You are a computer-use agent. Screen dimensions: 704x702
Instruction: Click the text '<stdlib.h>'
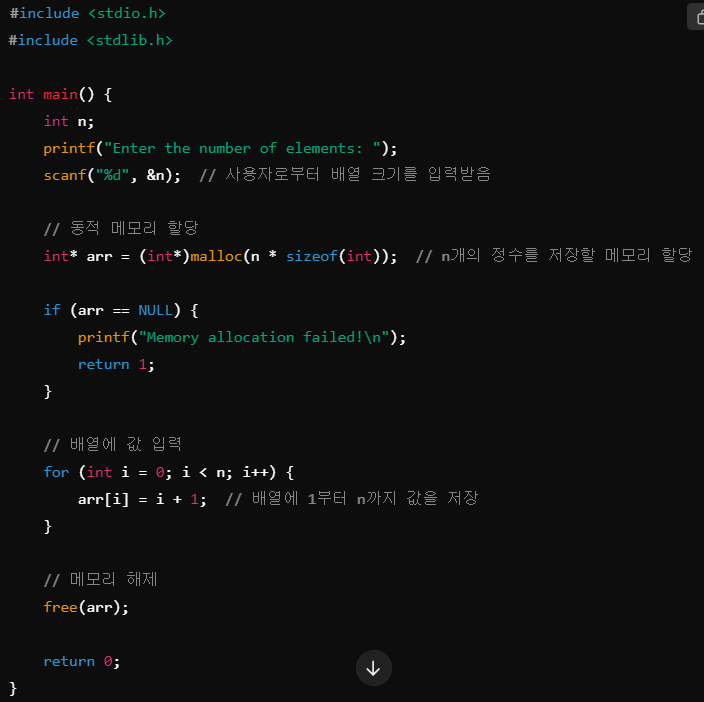coord(130,40)
